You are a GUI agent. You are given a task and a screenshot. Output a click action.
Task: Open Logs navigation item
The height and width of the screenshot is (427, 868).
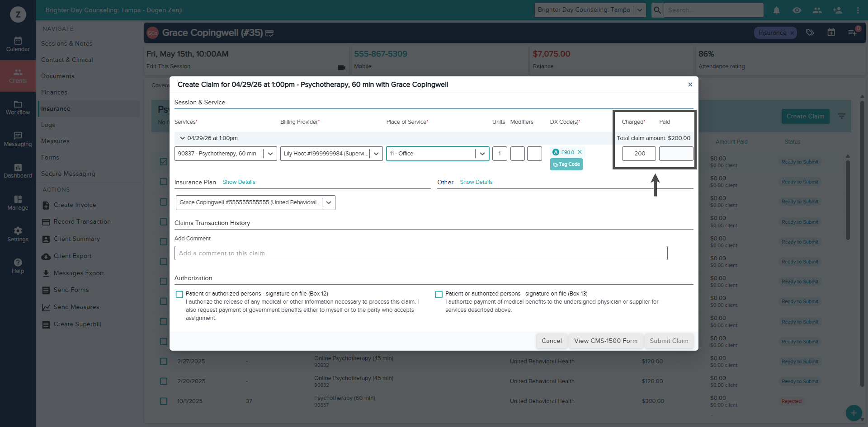pyautogui.click(x=48, y=125)
